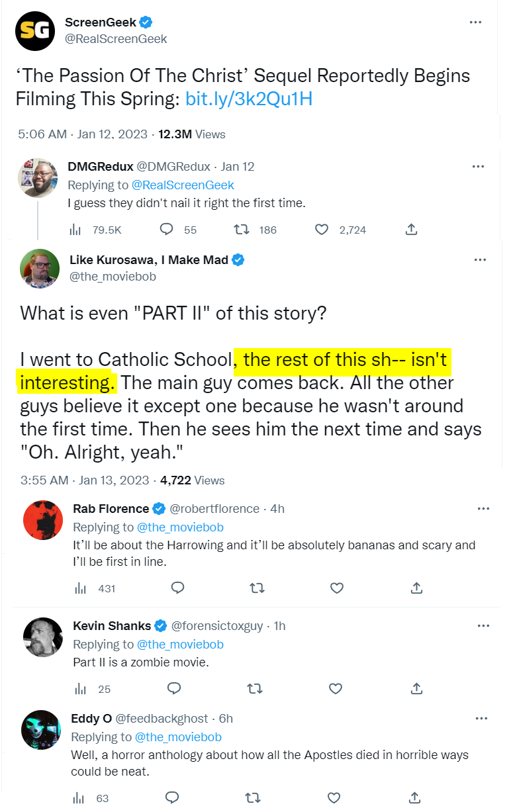Like Rab Florence's reply
This screenshot has width=513, height=812.
pos(337,588)
